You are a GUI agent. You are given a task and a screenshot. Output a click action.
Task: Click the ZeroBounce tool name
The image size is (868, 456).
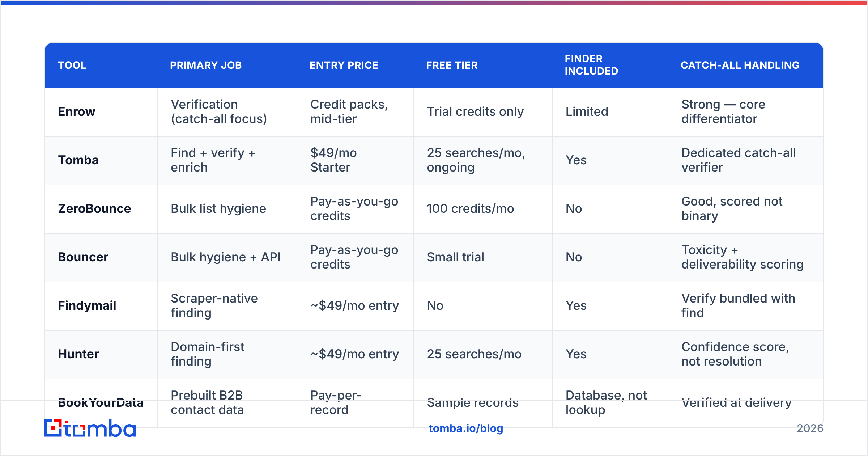pyautogui.click(x=94, y=208)
